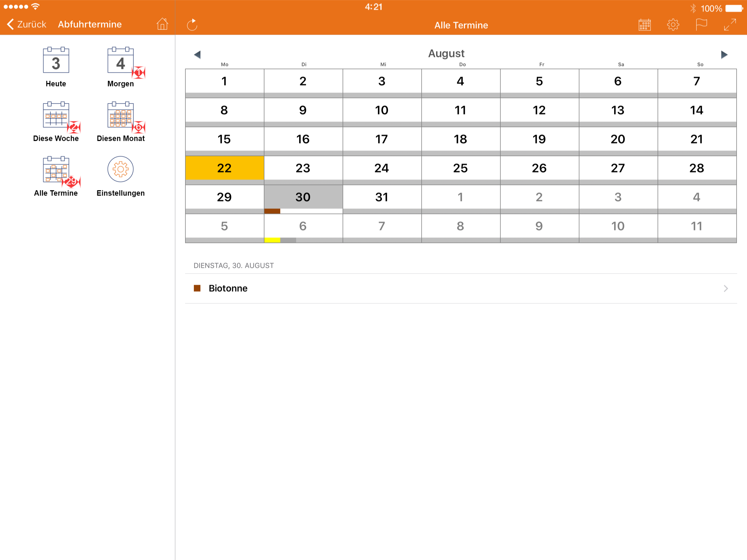Go to previous month arrow
747x560 pixels.
[198, 54]
